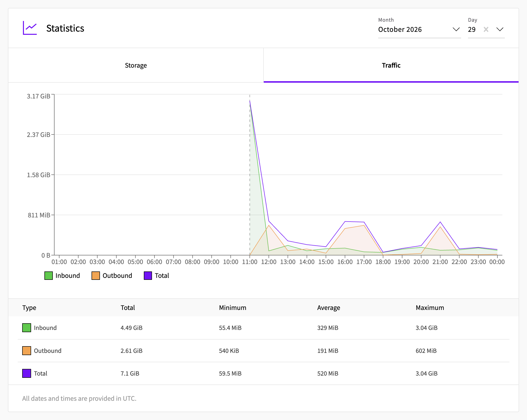Click the Statistics chart icon

(x=30, y=28)
